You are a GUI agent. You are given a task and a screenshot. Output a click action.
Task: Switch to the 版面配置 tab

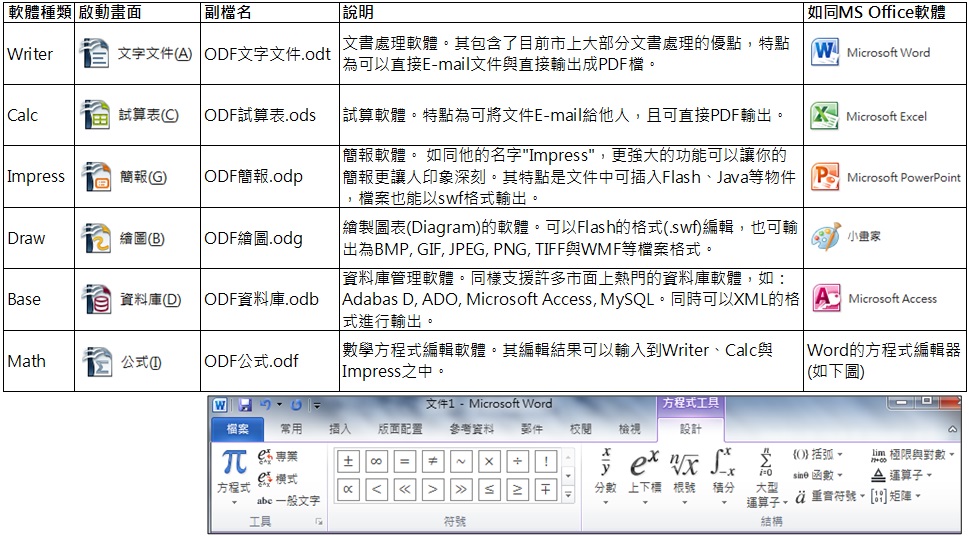(x=399, y=429)
